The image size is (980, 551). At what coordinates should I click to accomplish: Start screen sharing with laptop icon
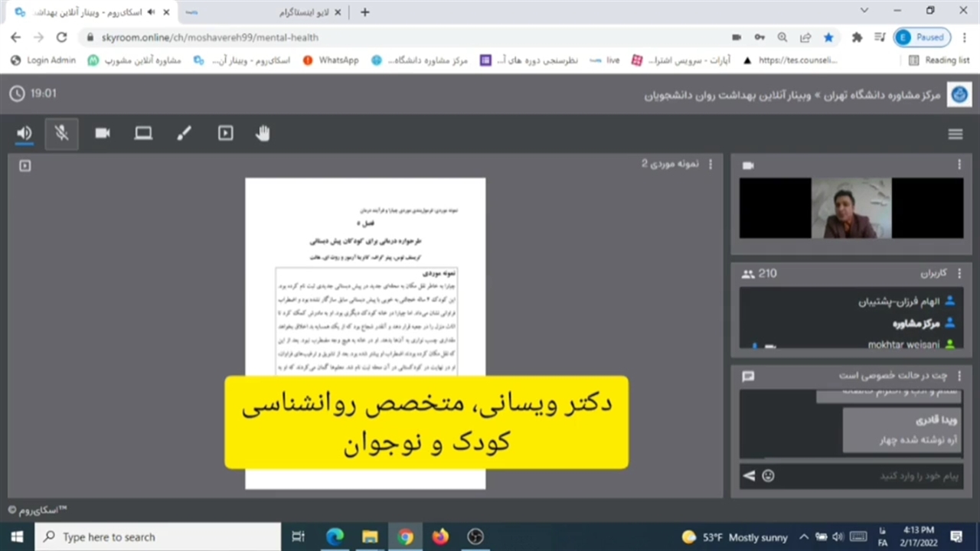(x=143, y=134)
